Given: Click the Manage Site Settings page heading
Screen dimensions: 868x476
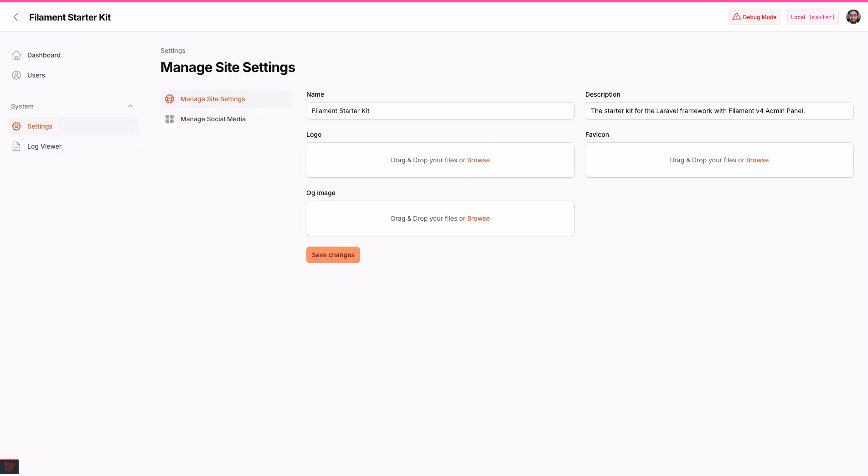Looking at the screenshot, I should pos(228,67).
